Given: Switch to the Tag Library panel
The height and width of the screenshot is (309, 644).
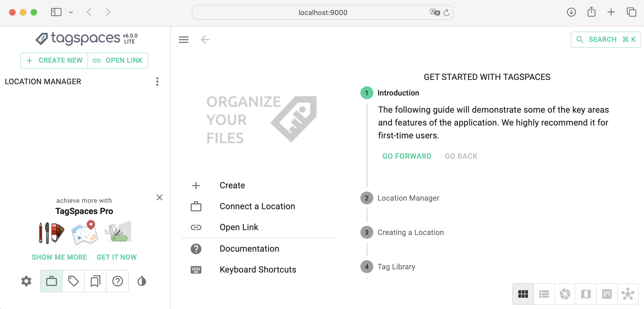Looking at the screenshot, I should pos(73,281).
